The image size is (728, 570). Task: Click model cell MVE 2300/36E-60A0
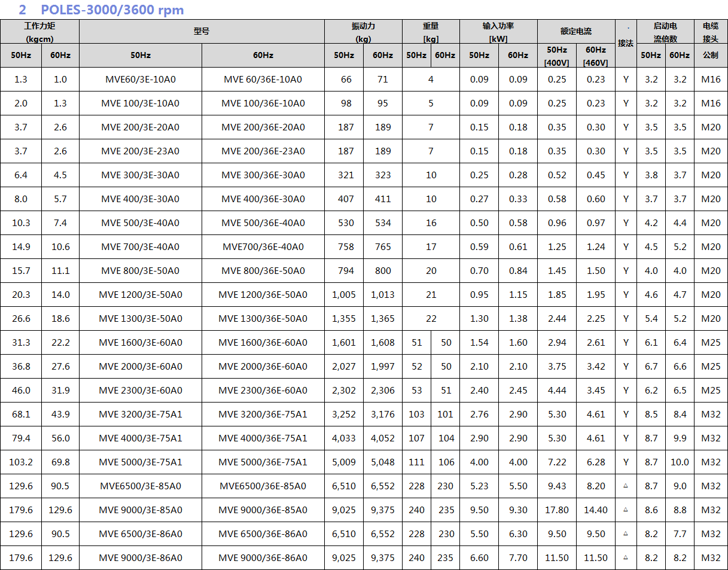coord(263,391)
